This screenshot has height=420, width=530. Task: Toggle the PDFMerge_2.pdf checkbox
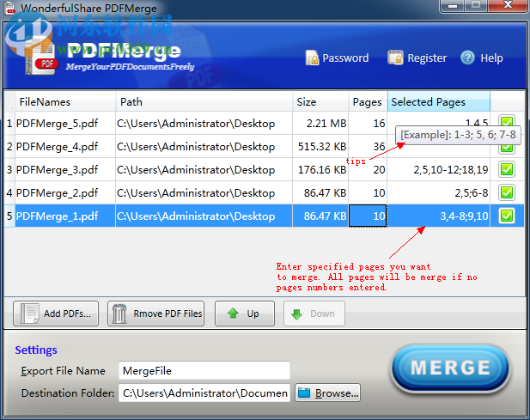(507, 192)
